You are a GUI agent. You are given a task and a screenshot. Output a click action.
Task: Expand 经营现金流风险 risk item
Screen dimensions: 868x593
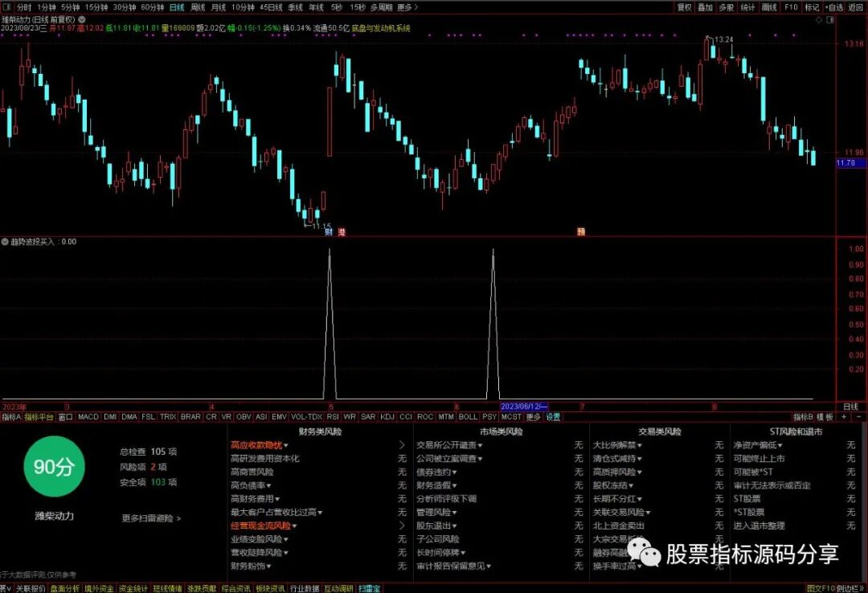tap(264, 526)
